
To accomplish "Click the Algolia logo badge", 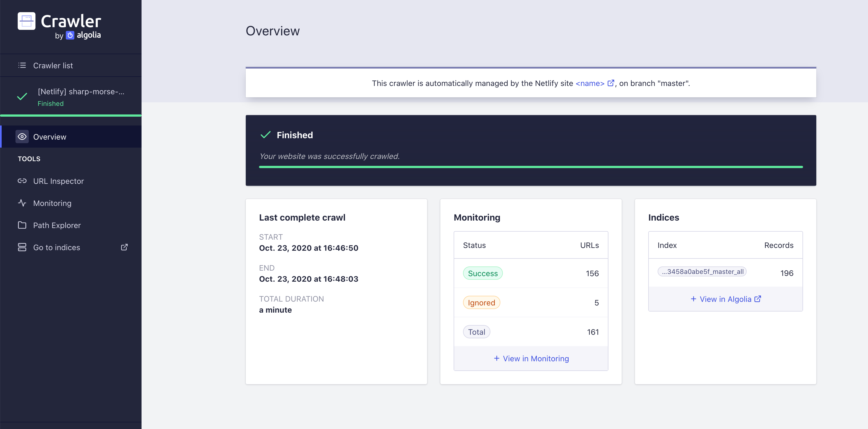I will click(x=70, y=35).
